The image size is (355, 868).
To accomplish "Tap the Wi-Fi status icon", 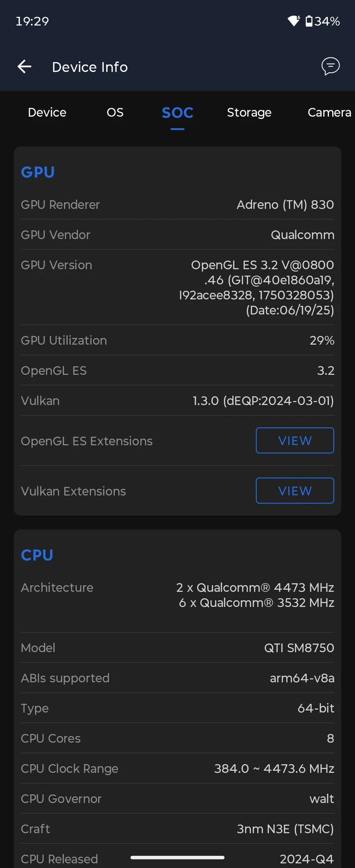I will click(x=293, y=21).
